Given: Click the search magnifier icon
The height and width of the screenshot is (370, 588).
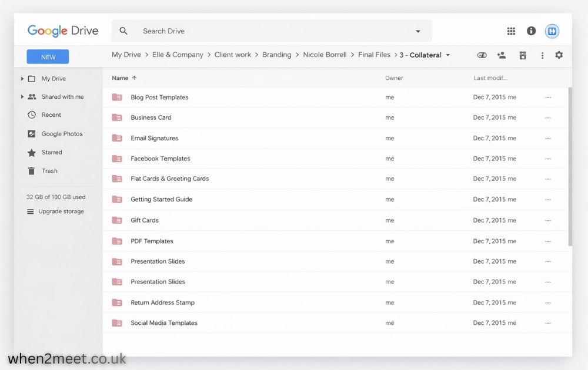Looking at the screenshot, I should (x=122, y=31).
